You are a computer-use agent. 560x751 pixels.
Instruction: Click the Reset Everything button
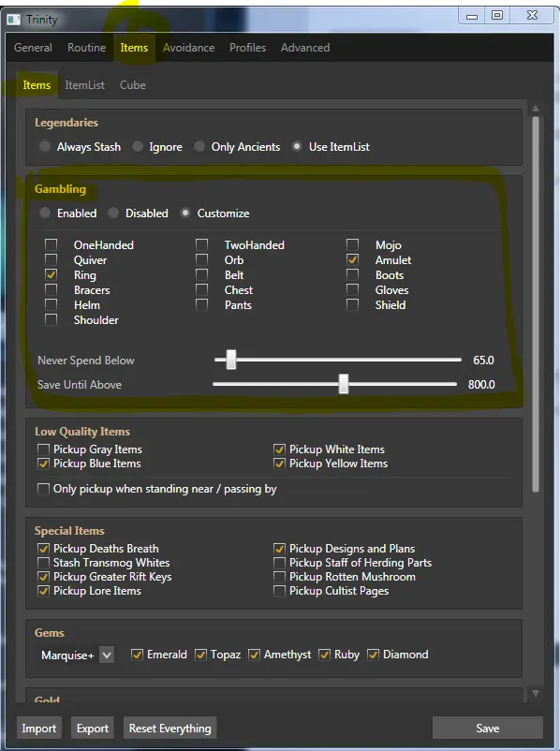170,728
